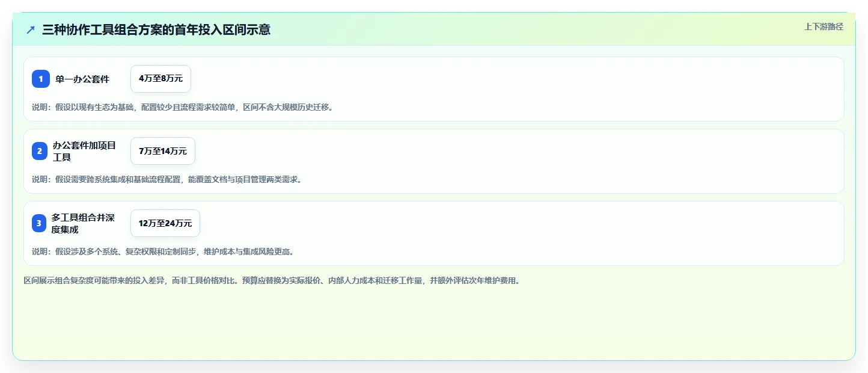Click the arrow icon beside the card title
This screenshot has width=868, height=373.
(31, 29)
